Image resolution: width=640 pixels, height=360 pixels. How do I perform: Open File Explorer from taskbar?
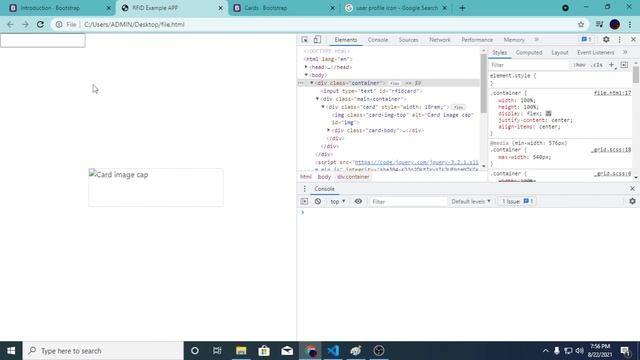241,351
